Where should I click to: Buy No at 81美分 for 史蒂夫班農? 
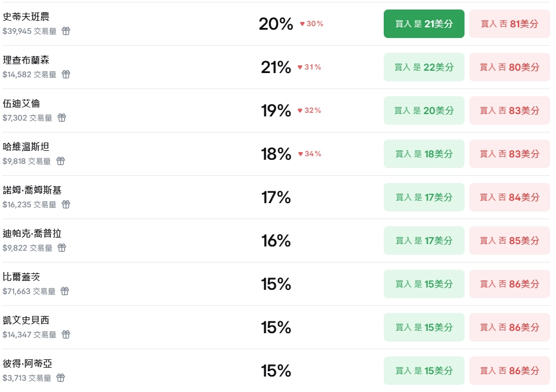coord(509,24)
